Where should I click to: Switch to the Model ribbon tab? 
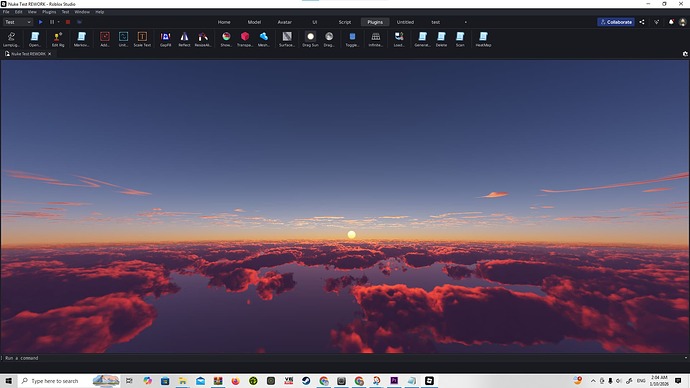[254, 22]
